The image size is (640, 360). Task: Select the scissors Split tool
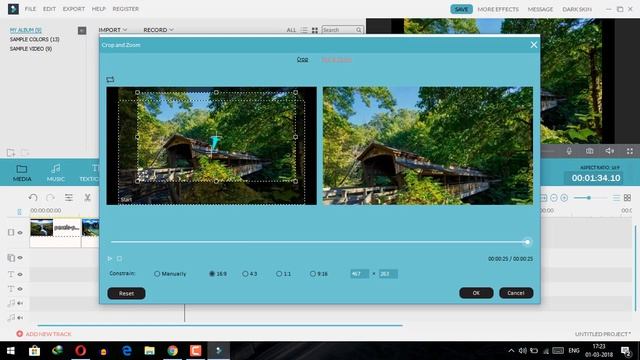(x=87, y=198)
